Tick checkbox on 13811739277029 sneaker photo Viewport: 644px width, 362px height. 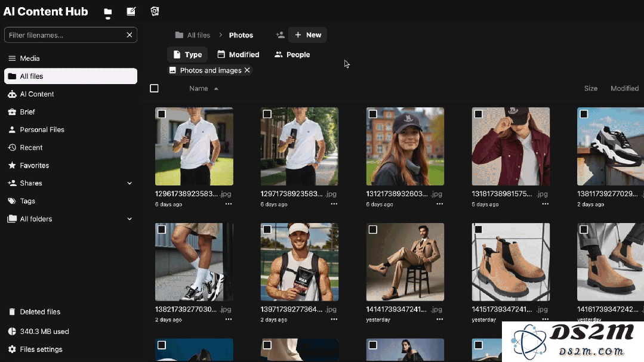584,114
